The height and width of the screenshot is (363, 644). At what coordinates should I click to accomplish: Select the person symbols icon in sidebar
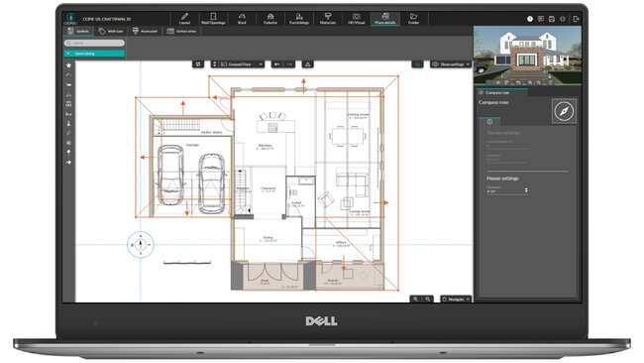click(68, 123)
